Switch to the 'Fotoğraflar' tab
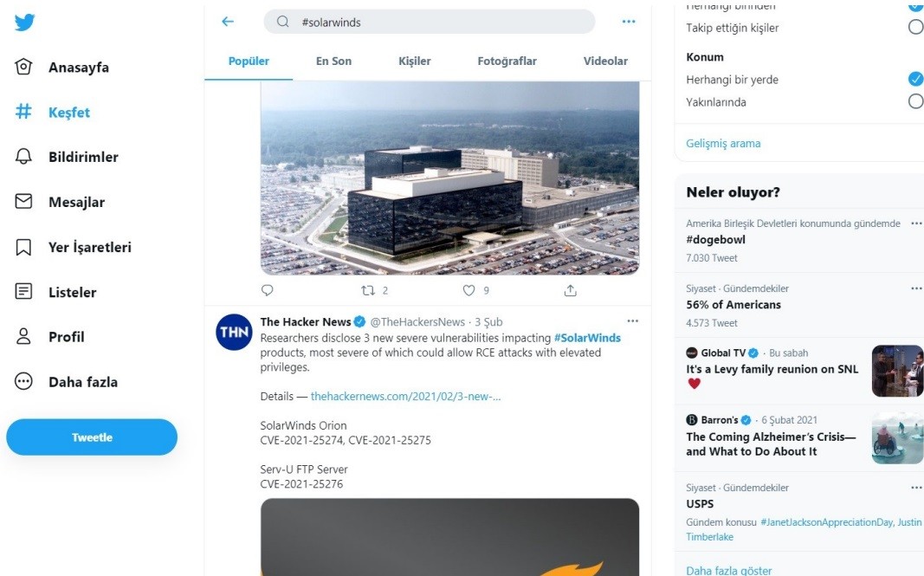Viewport: 924px width, 576px height. tap(507, 61)
